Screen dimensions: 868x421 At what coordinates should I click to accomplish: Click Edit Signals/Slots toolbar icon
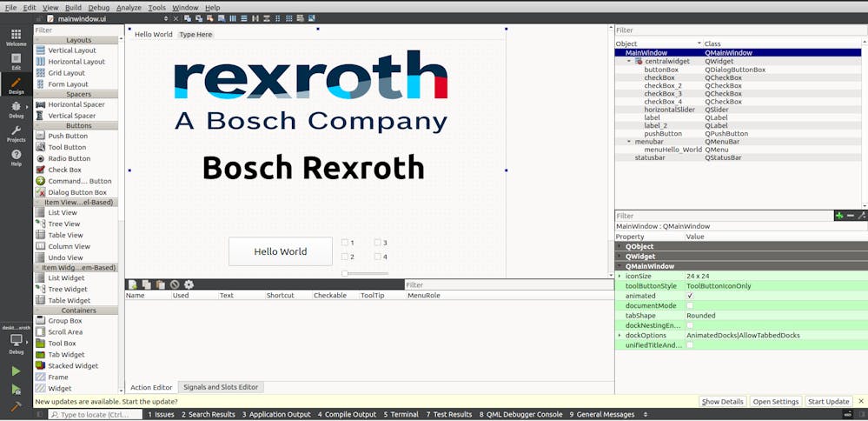pyautogui.click(x=199, y=18)
